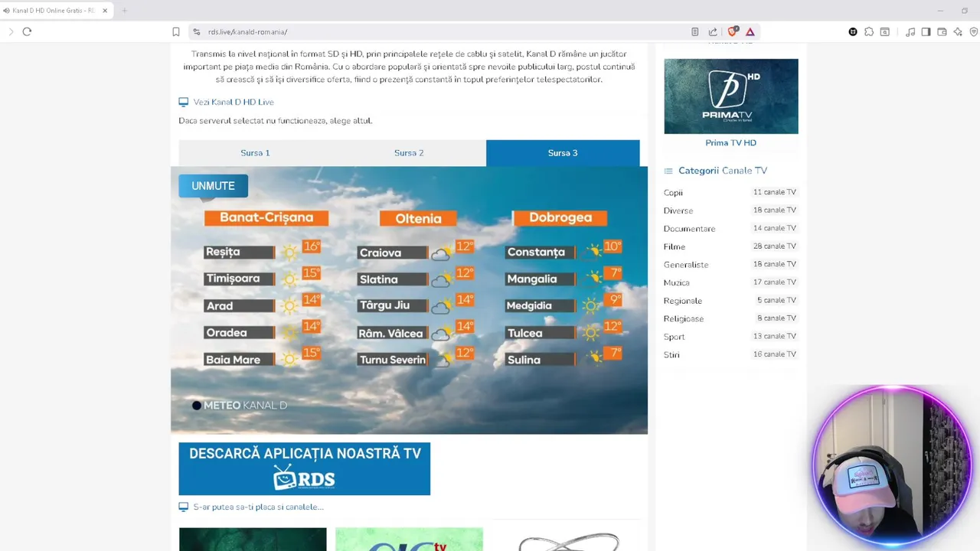Restore the browser window with restore button

tap(965, 11)
